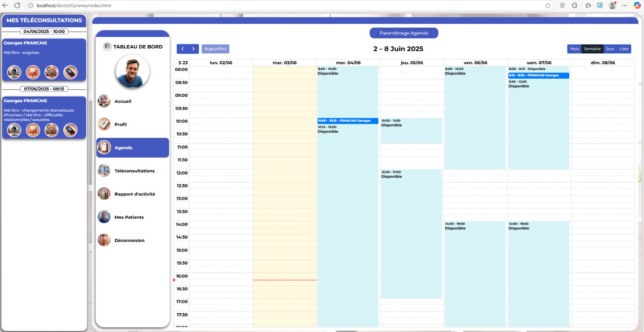Go to Mes Patients page

pos(129,217)
